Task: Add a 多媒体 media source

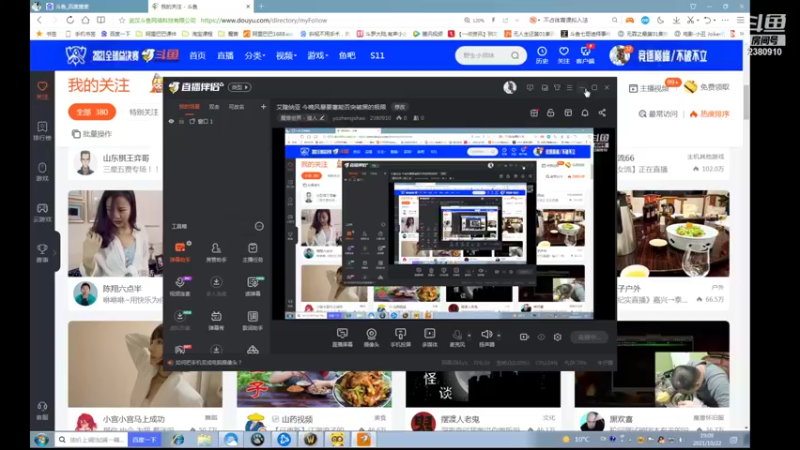Action: tap(430, 338)
